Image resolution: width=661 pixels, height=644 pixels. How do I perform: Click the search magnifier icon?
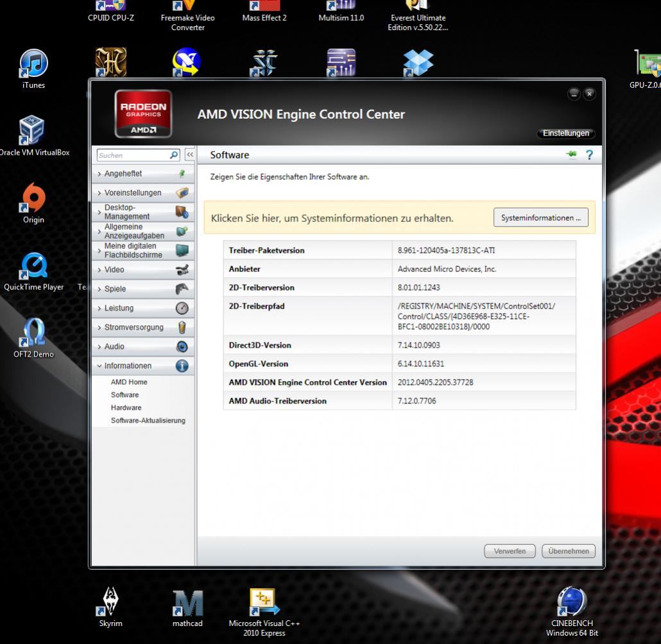coord(174,155)
